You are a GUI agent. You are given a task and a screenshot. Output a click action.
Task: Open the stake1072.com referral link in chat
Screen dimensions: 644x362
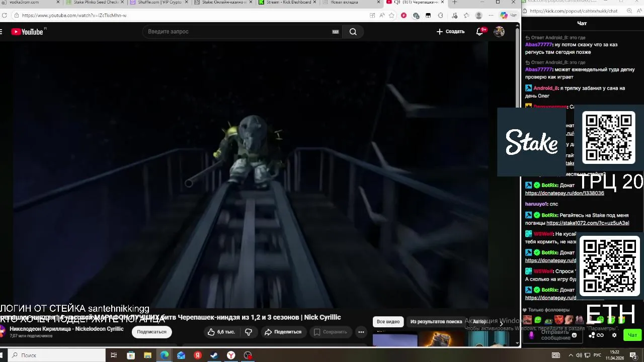pos(588,223)
